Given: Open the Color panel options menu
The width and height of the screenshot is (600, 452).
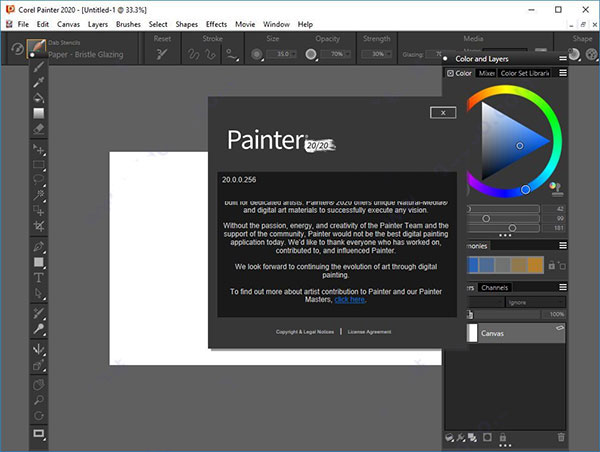Looking at the screenshot, I should coord(562,73).
